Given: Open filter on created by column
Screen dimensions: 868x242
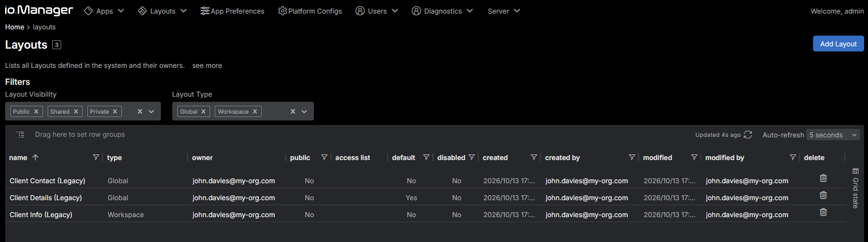Looking at the screenshot, I should pyautogui.click(x=632, y=158).
